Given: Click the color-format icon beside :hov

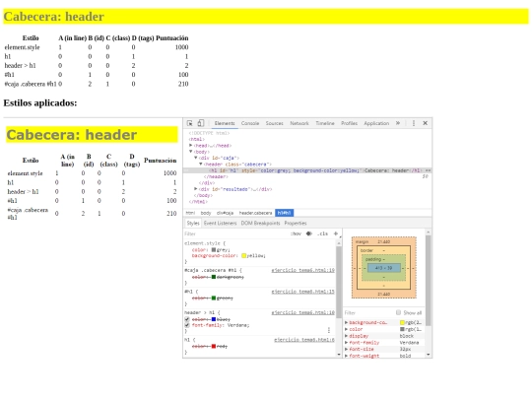Looking at the screenshot, I should pos(308,233).
